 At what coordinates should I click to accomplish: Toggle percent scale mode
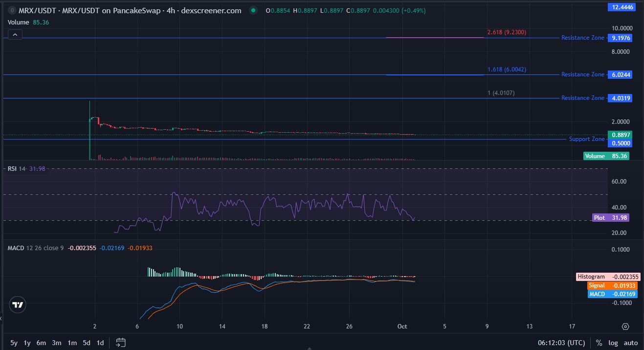(x=599, y=343)
